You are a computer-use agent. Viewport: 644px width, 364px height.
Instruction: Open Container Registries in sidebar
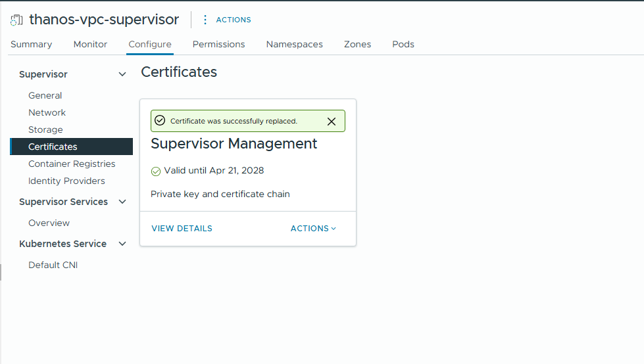point(72,164)
